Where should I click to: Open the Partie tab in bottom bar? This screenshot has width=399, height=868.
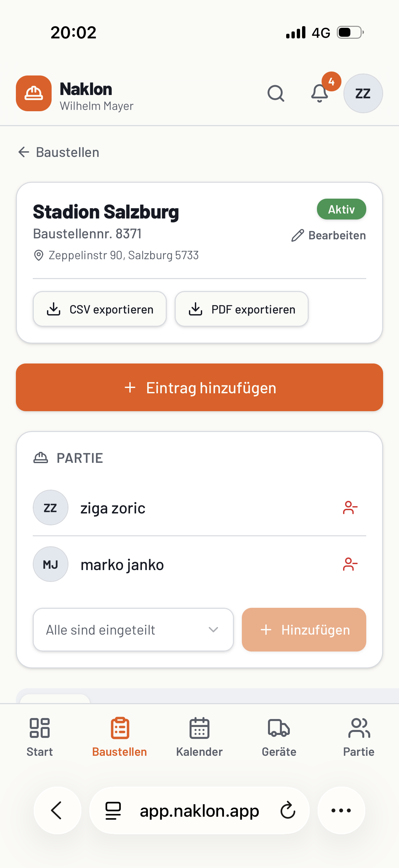[359, 737]
